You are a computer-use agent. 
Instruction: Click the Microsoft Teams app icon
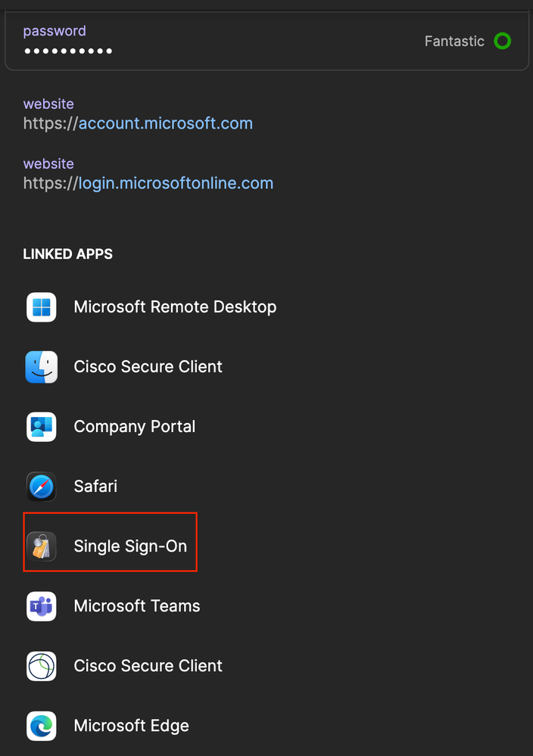(x=41, y=606)
